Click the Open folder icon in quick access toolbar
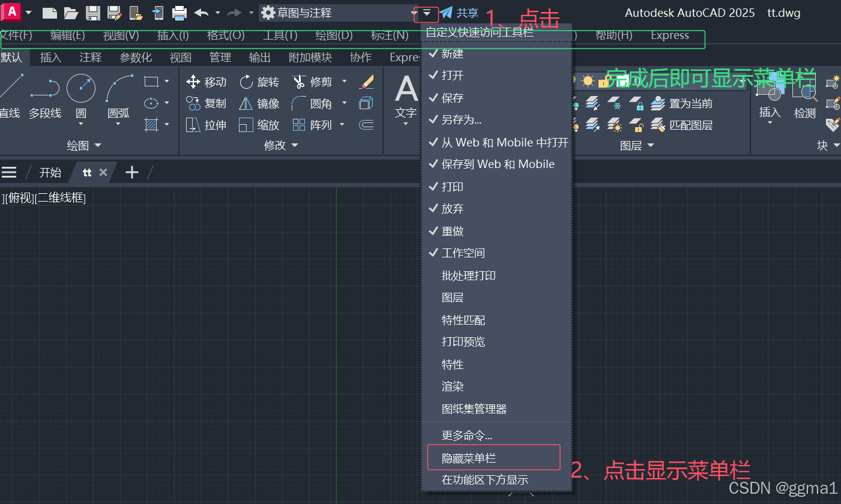Screen dimensions: 841x504 (x=71, y=13)
